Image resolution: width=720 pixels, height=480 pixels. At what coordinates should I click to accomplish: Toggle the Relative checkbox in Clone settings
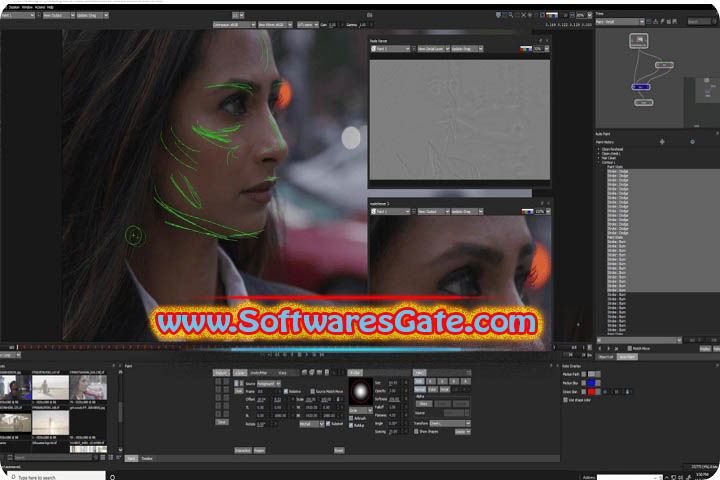tap(286, 391)
